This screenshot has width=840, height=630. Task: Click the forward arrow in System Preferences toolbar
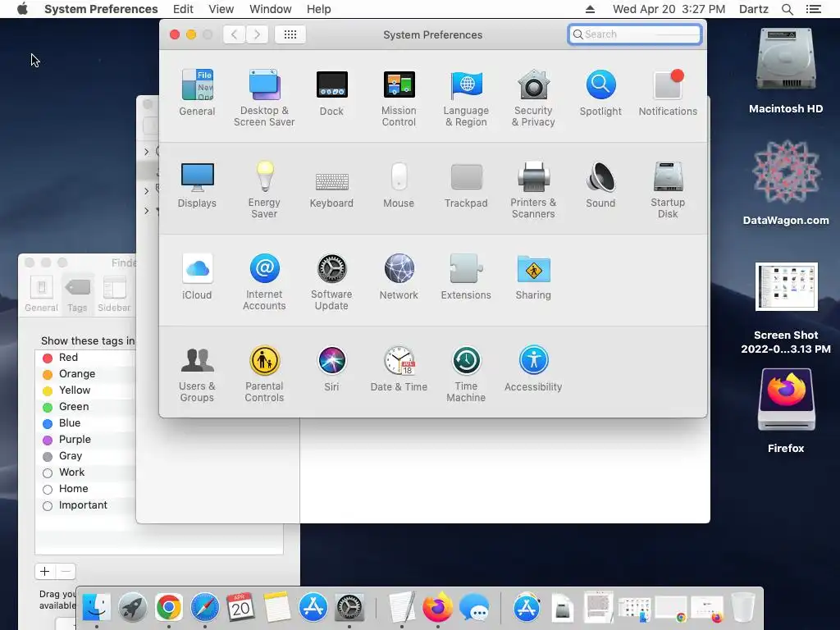pos(257,34)
